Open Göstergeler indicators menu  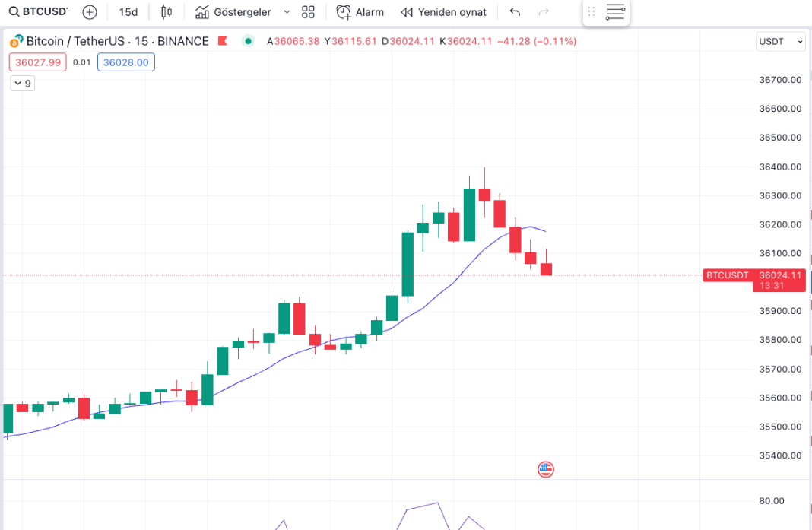click(233, 12)
